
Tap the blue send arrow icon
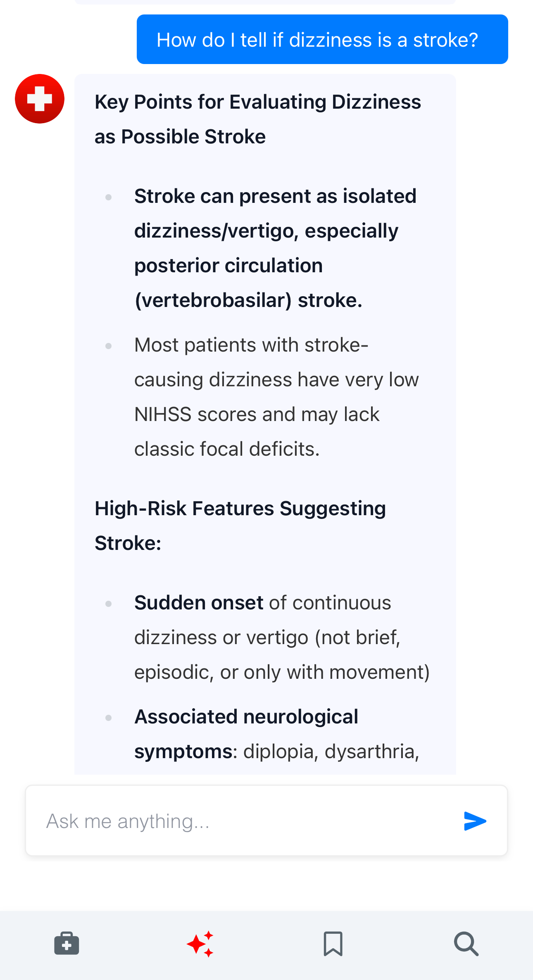(475, 821)
